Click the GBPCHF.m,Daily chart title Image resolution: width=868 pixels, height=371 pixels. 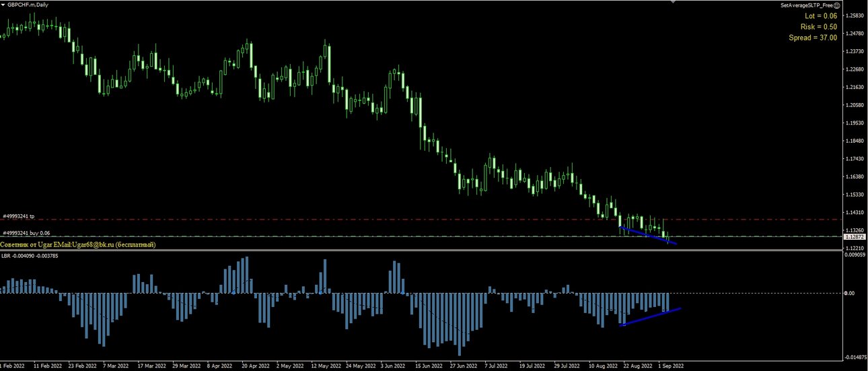[x=27, y=4]
